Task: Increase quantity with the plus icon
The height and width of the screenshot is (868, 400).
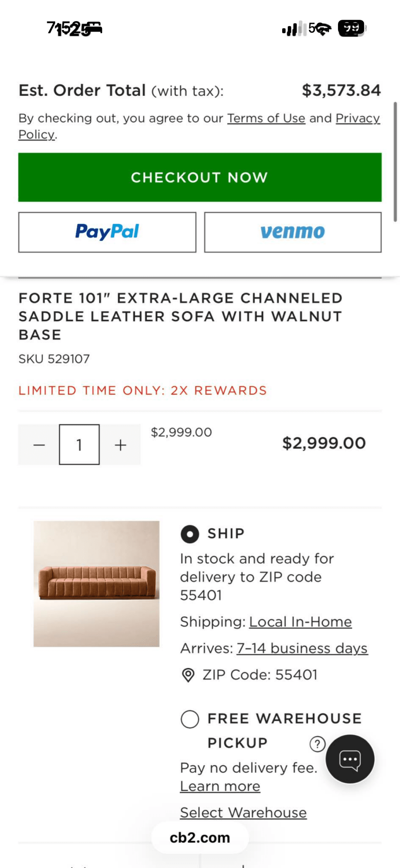Action: coord(121,445)
